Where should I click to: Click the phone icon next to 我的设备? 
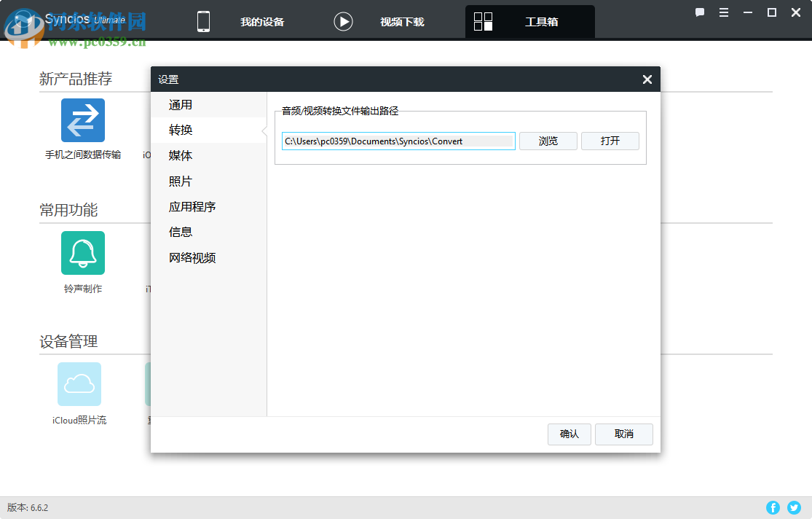[203, 21]
